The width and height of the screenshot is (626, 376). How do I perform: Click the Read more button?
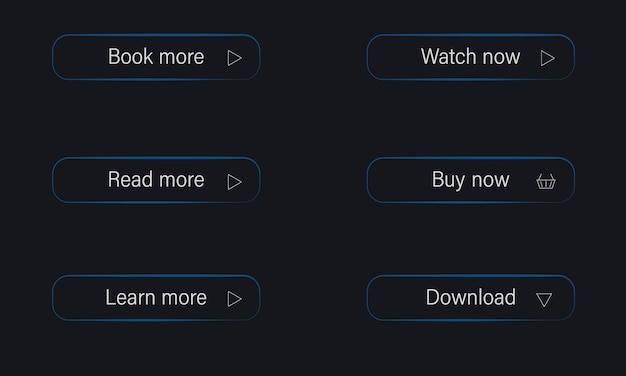(x=156, y=180)
